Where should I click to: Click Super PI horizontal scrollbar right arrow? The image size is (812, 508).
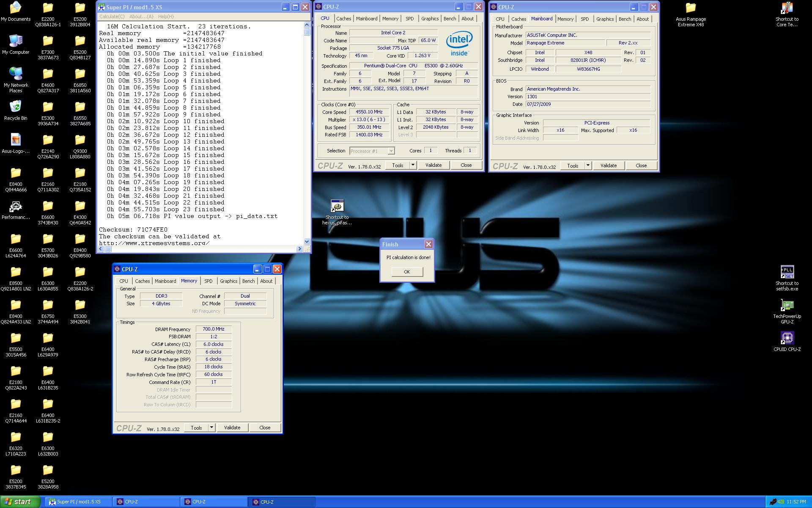point(300,249)
